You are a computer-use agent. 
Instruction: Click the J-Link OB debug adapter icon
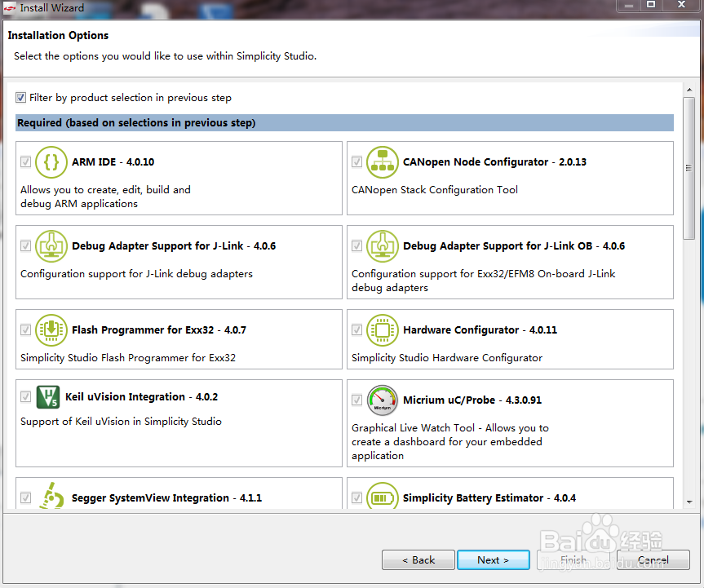pyautogui.click(x=383, y=246)
